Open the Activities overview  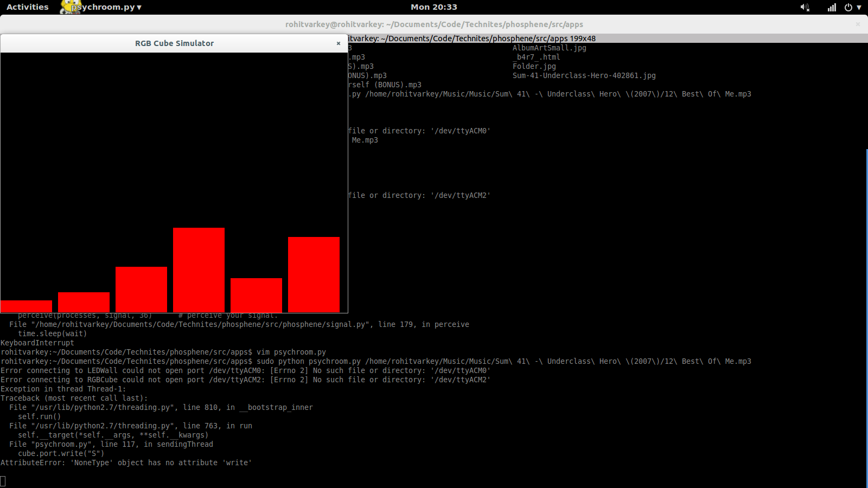[x=28, y=7]
